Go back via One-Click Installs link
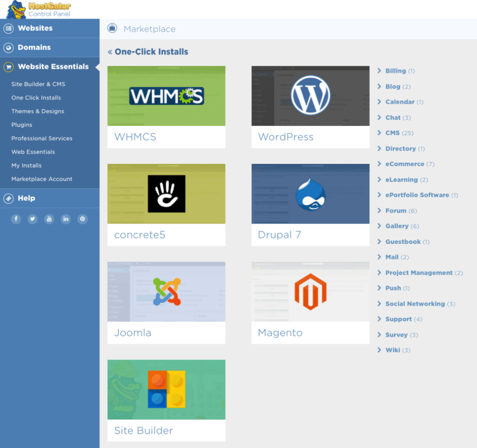 [148, 52]
